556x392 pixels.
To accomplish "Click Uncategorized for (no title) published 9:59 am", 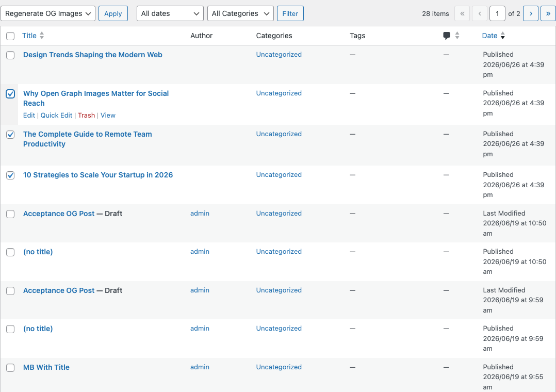I will pos(279,329).
